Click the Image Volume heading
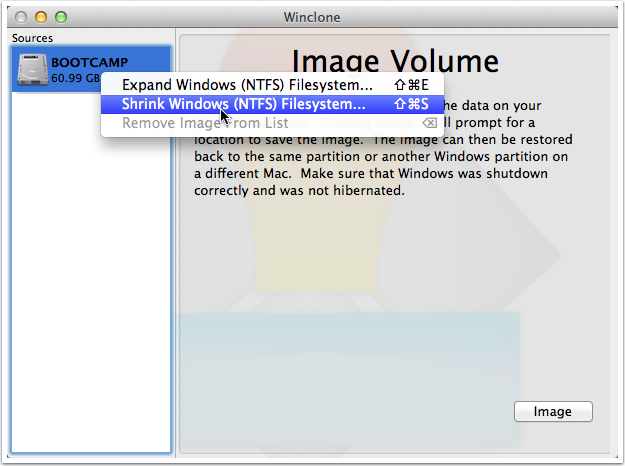The image size is (625, 466). (x=395, y=61)
